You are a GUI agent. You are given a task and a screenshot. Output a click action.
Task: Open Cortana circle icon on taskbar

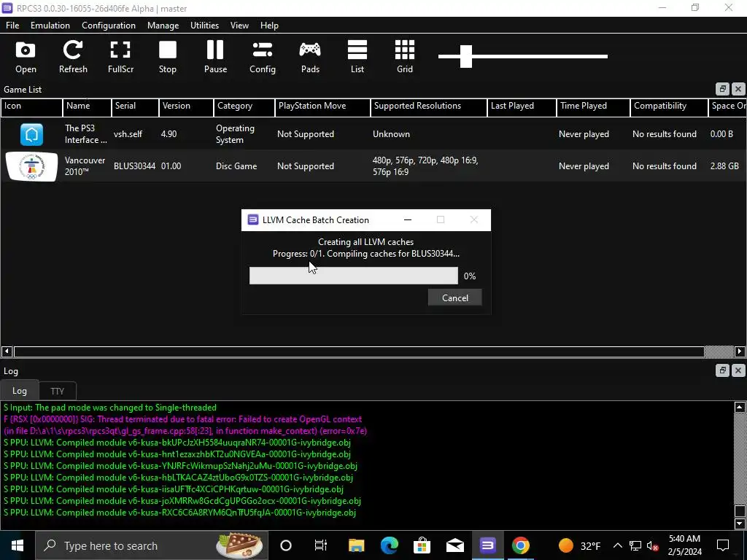point(286,545)
